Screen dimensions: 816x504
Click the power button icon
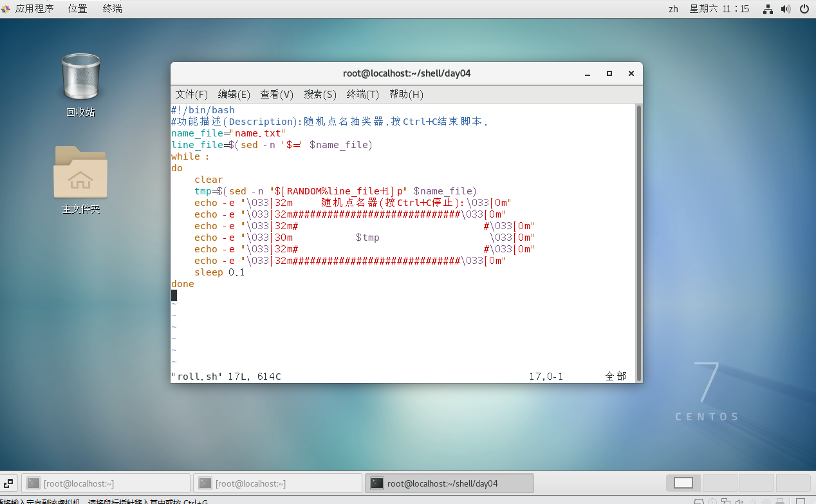coord(804,9)
